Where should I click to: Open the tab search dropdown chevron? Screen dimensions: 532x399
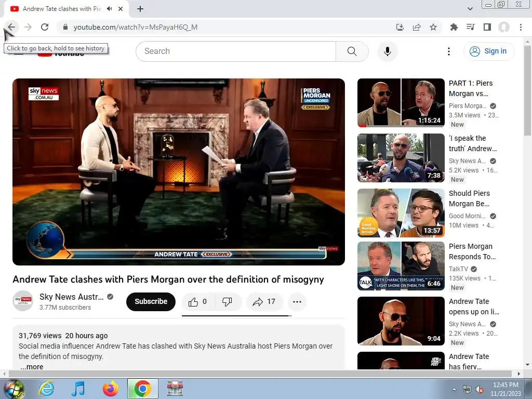click(x=470, y=9)
